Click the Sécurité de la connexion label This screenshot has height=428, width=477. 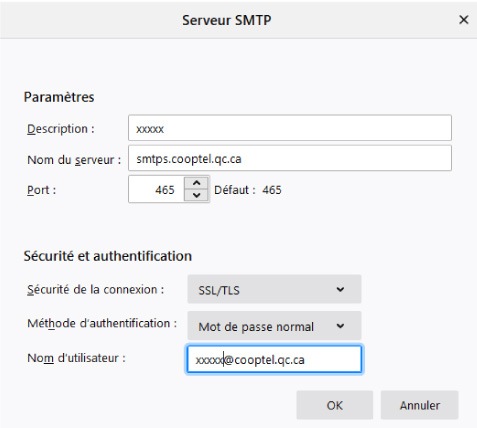(95, 290)
